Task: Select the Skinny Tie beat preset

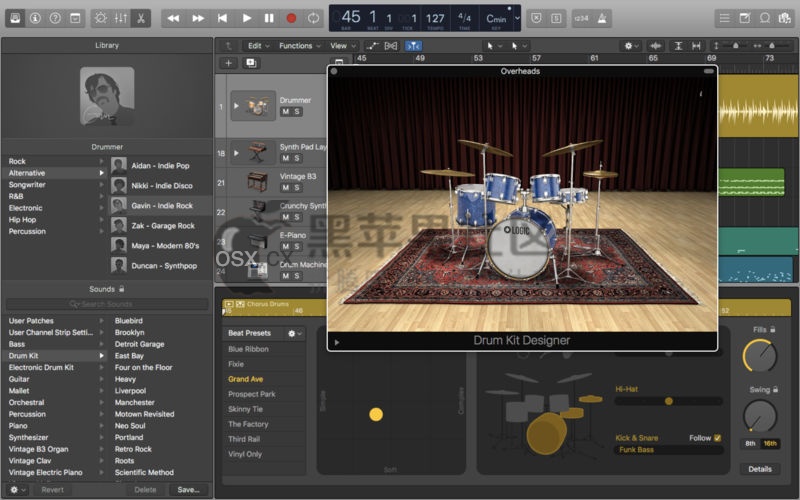Action: click(x=245, y=409)
